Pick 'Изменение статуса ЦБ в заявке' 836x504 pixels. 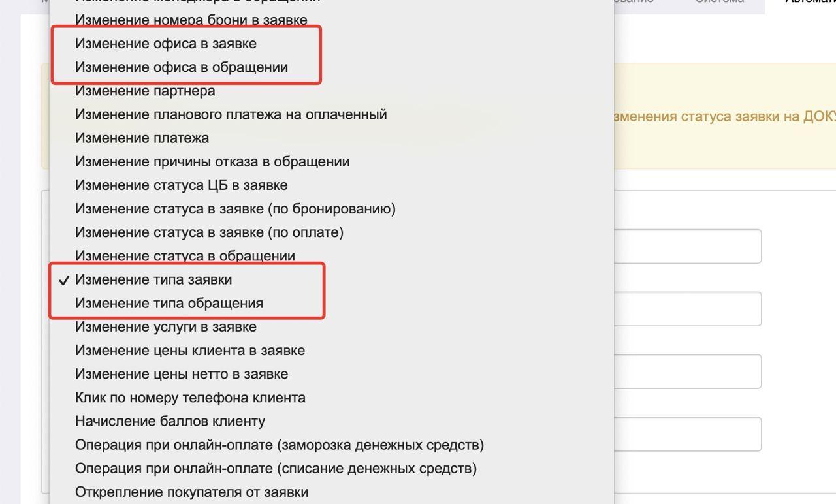(182, 185)
